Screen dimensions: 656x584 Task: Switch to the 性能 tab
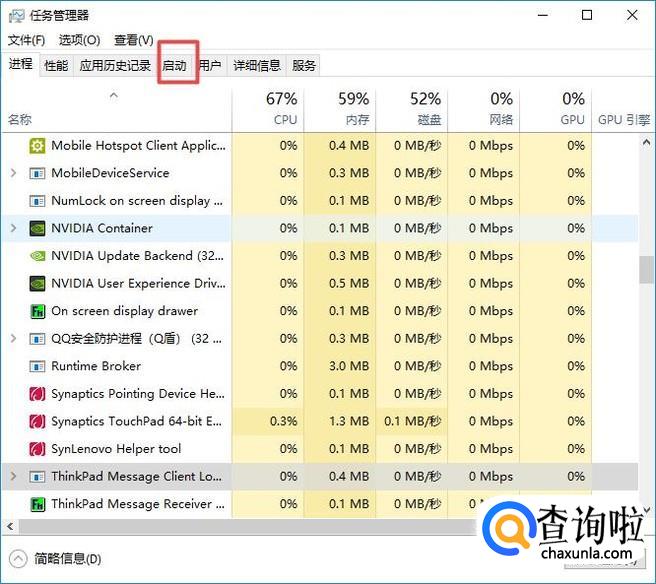(56, 66)
